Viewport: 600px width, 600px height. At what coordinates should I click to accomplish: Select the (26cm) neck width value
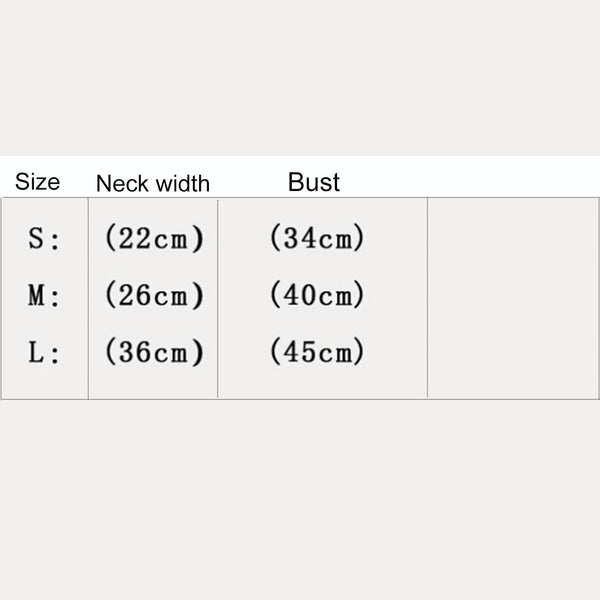(154, 296)
